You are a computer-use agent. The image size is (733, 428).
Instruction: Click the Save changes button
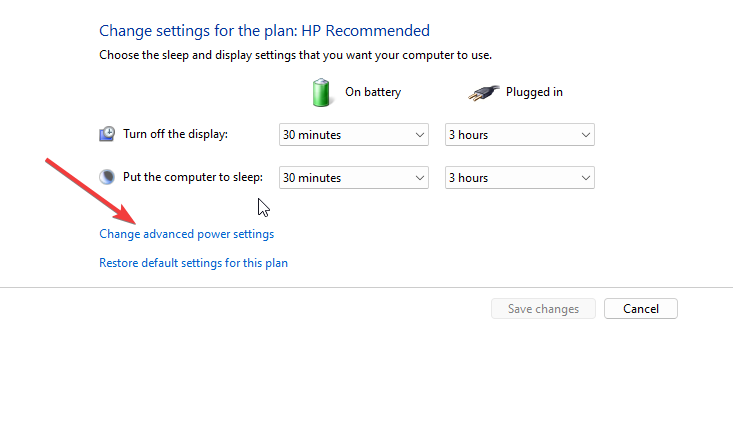point(543,309)
